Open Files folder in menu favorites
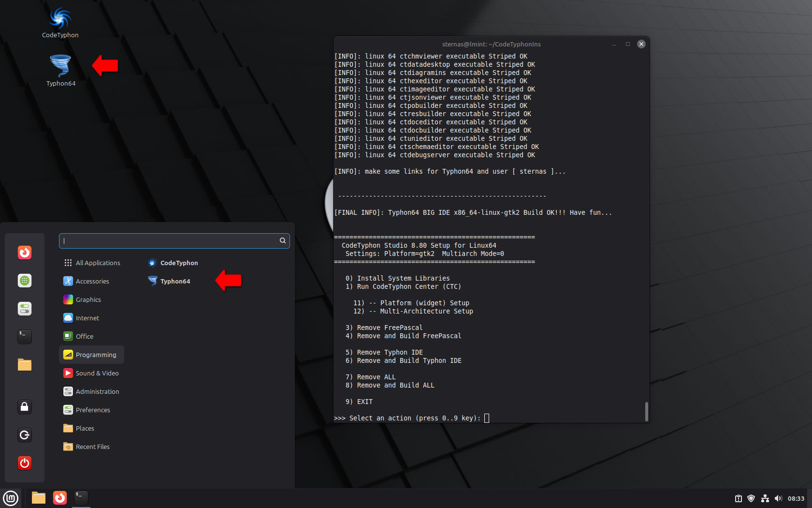The image size is (812, 508). (x=25, y=365)
